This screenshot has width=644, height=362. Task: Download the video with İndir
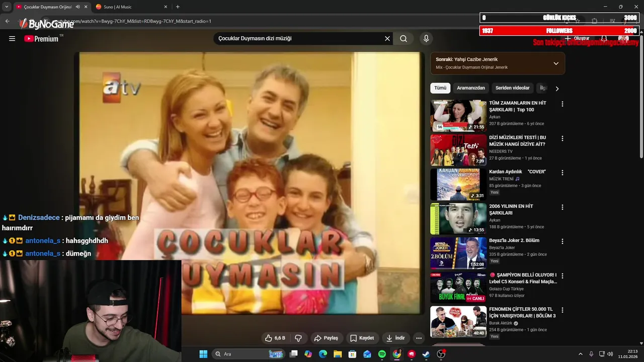[x=395, y=338]
